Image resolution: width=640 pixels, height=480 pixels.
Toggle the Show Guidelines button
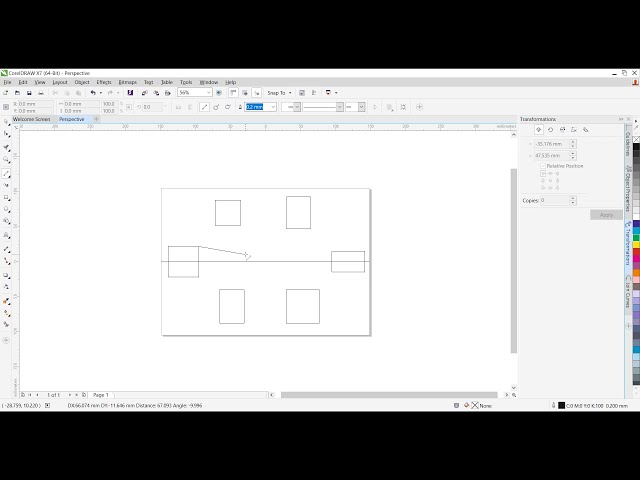coord(256,93)
